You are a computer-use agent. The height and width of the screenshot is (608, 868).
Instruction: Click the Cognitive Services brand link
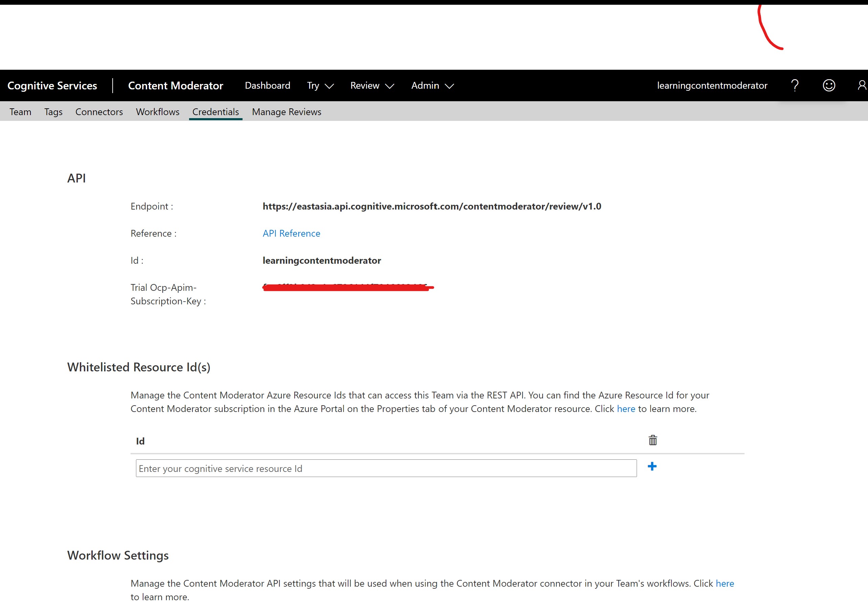pos(52,86)
